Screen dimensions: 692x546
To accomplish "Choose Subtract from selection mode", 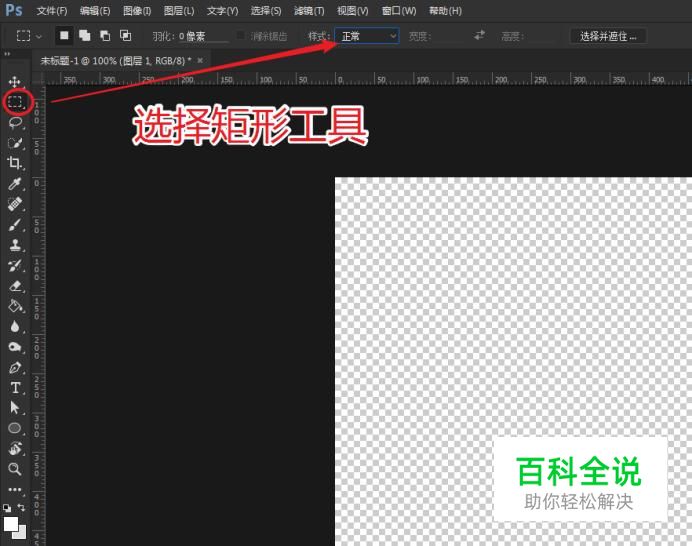I will pos(105,36).
